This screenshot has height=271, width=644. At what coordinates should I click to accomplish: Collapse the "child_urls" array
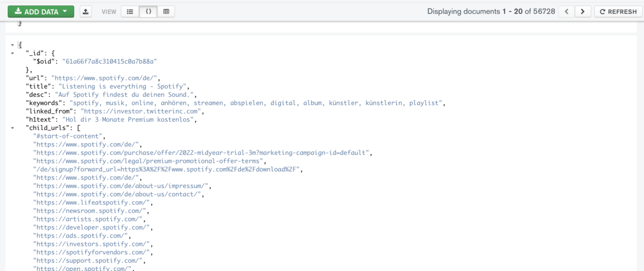12,128
